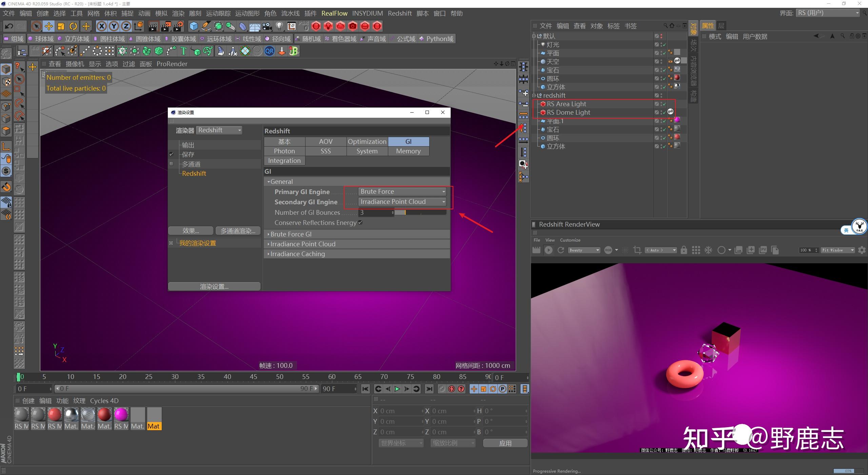868x475 pixels.
Task: Open the Beauty AOV dropdown in RenderView
Action: [x=584, y=250]
